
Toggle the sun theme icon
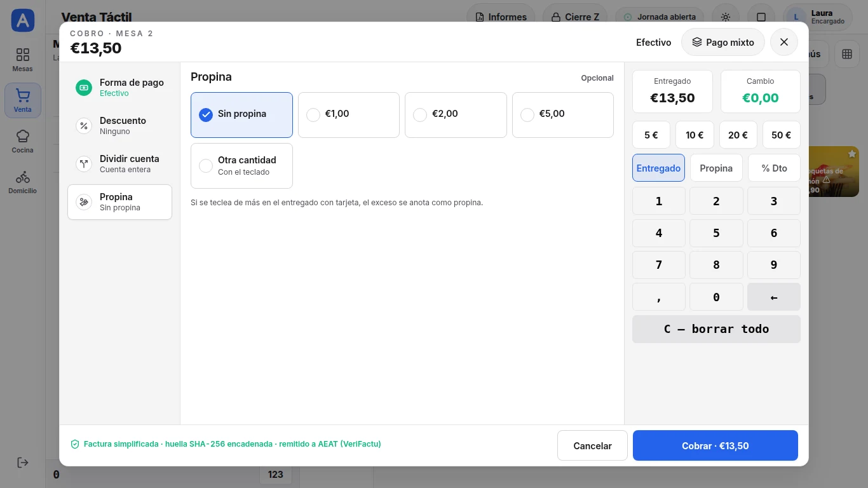[726, 17]
